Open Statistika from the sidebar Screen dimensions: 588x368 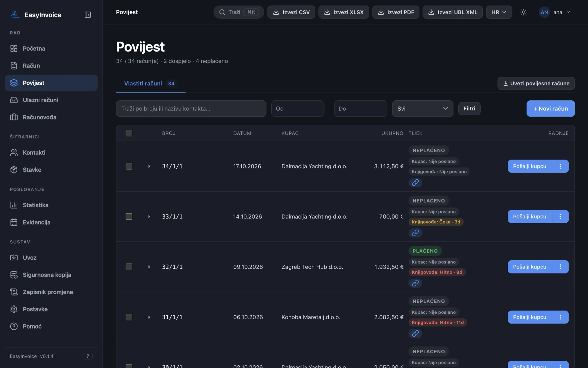[51, 205]
